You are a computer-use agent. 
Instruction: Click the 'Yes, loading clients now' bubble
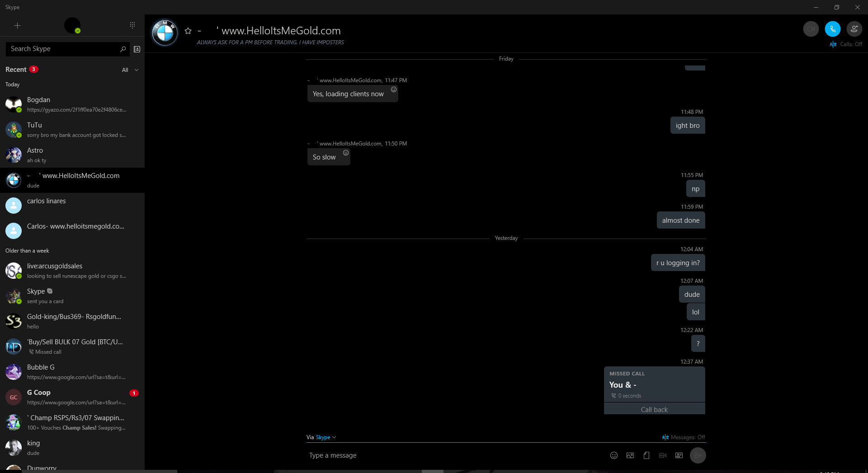353,94
